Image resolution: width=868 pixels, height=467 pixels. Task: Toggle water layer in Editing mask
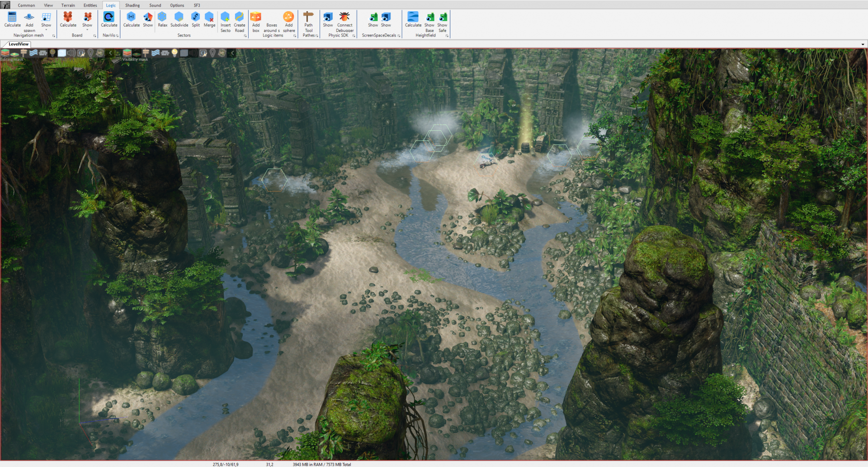click(33, 53)
